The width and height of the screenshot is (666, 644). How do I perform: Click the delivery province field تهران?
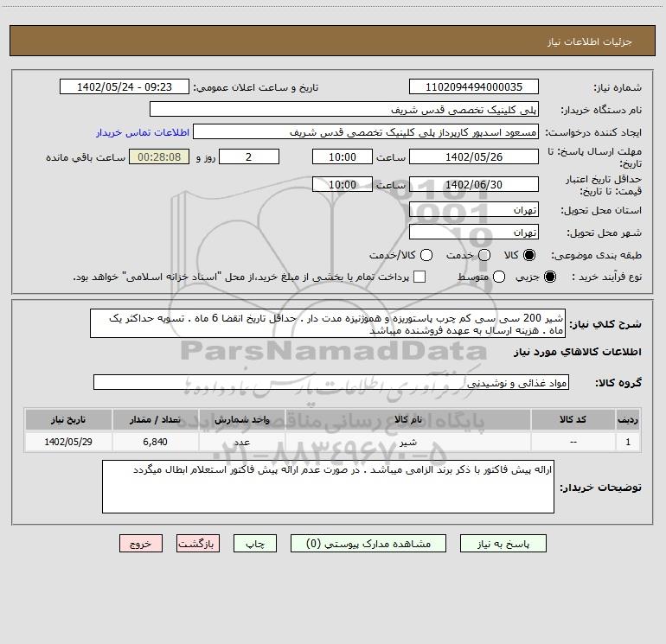coord(474,210)
